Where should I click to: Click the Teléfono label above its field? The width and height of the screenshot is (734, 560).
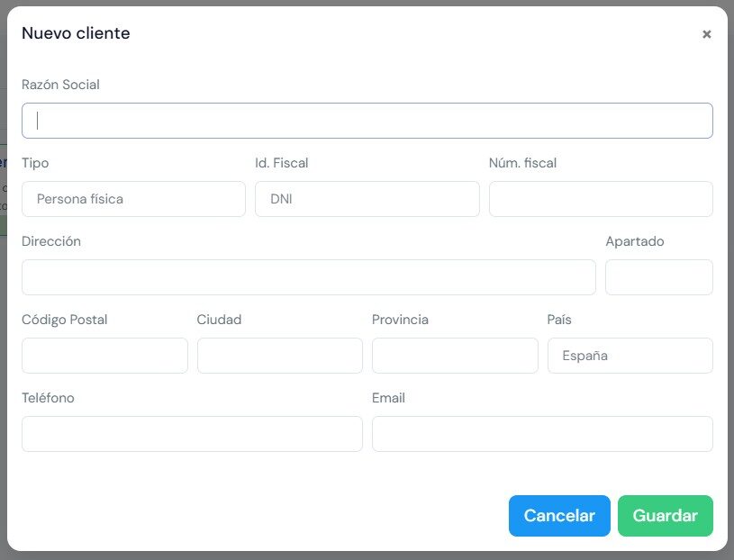[48, 398]
